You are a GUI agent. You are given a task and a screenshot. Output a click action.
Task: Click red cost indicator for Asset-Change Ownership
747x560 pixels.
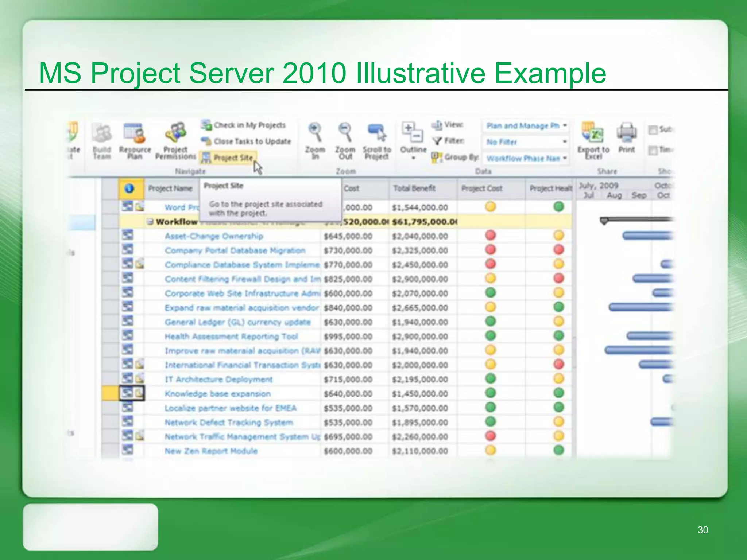[x=491, y=235]
